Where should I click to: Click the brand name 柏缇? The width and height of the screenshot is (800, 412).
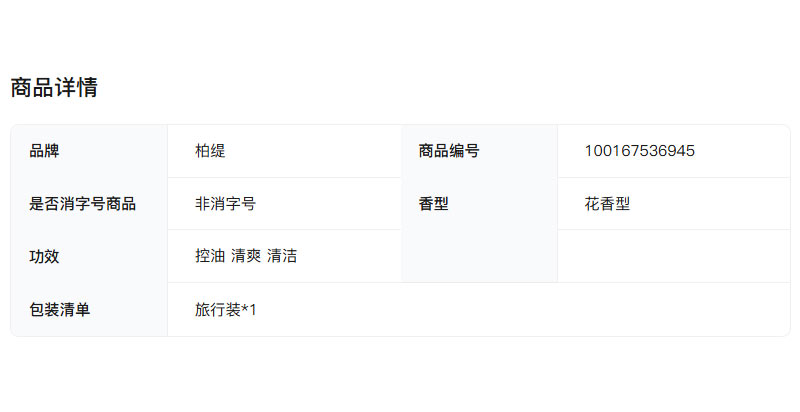[210, 151]
